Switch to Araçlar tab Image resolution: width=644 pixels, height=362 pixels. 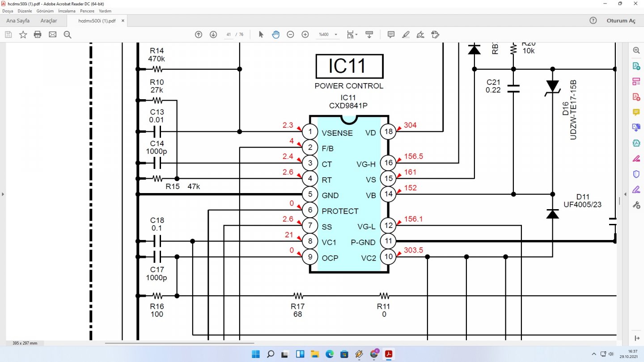point(49,21)
